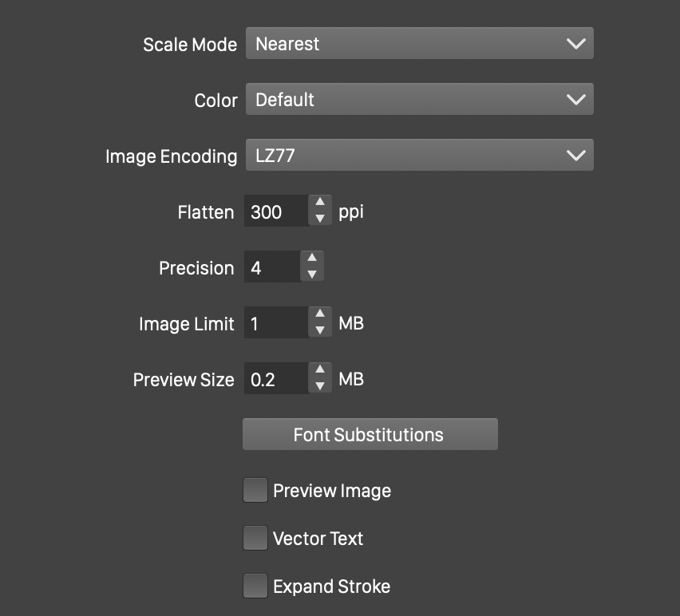Increase the Flatten ppi value
The image size is (680, 616).
point(319,203)
